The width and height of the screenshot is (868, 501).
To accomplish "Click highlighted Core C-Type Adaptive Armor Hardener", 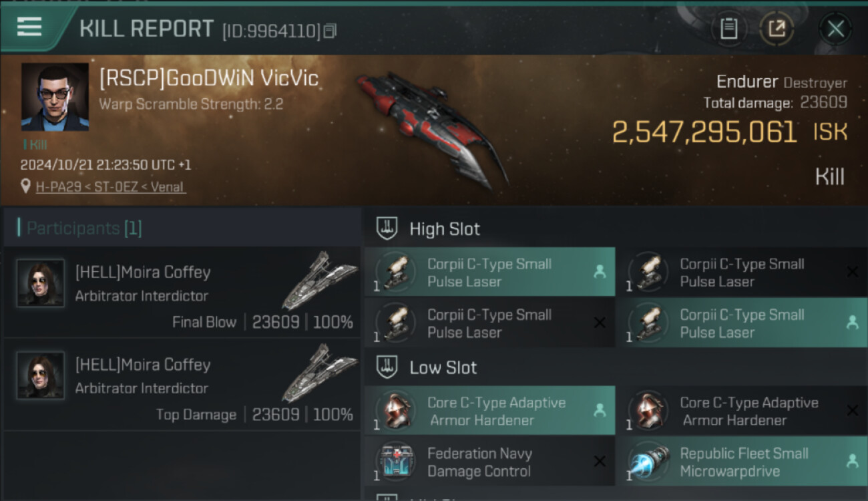I will point(490,411).
